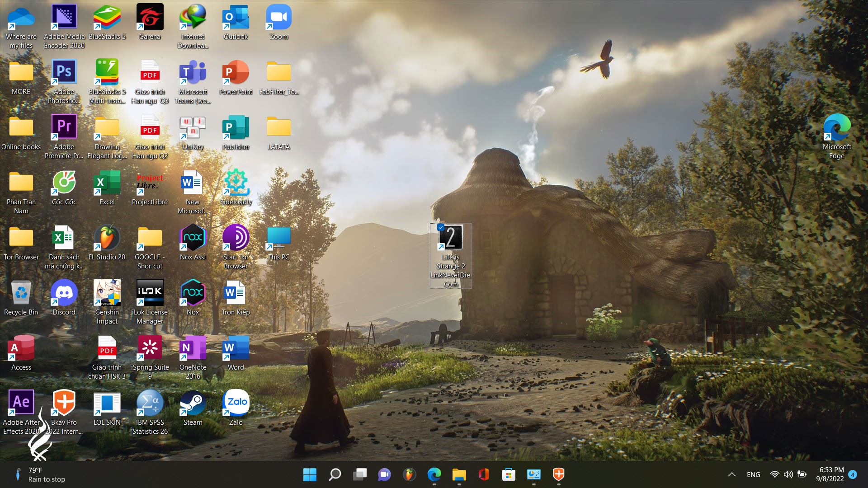Uncheck the Life is Strange 2 selection checkbox

pyautogui.click(x=441, y=227)
